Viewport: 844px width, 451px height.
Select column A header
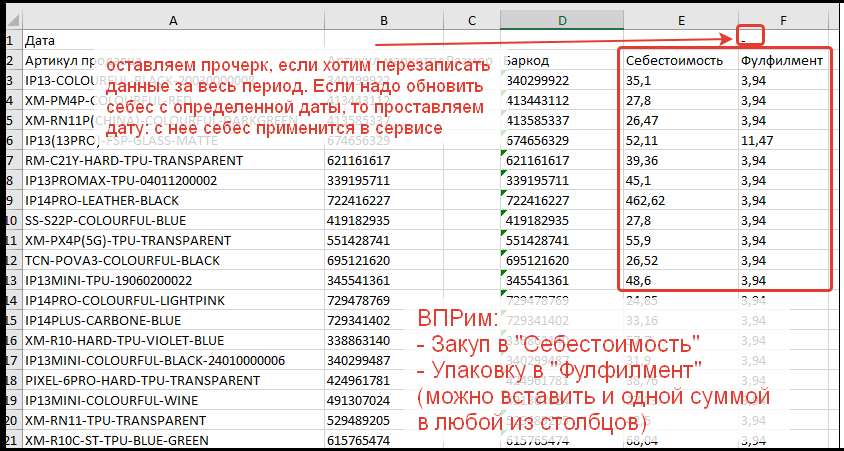coord(173,20)
